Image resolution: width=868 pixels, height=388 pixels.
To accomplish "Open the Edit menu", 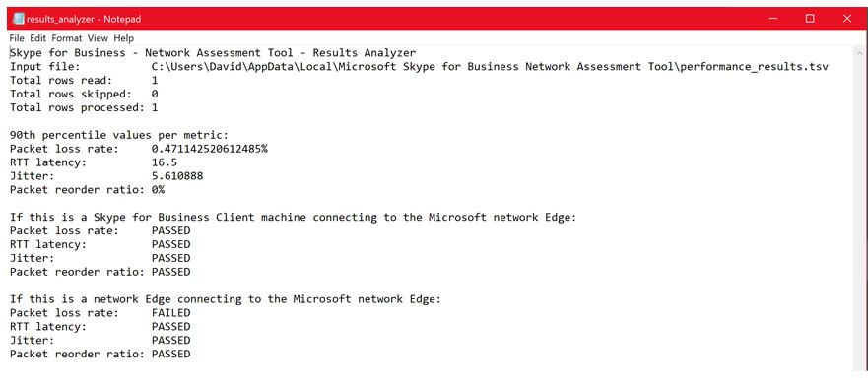I will click(x=38, y=38).
